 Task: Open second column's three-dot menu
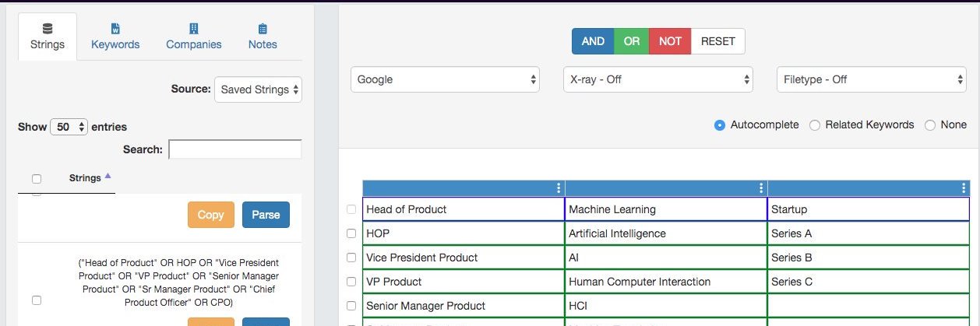(x=761, y=188)
